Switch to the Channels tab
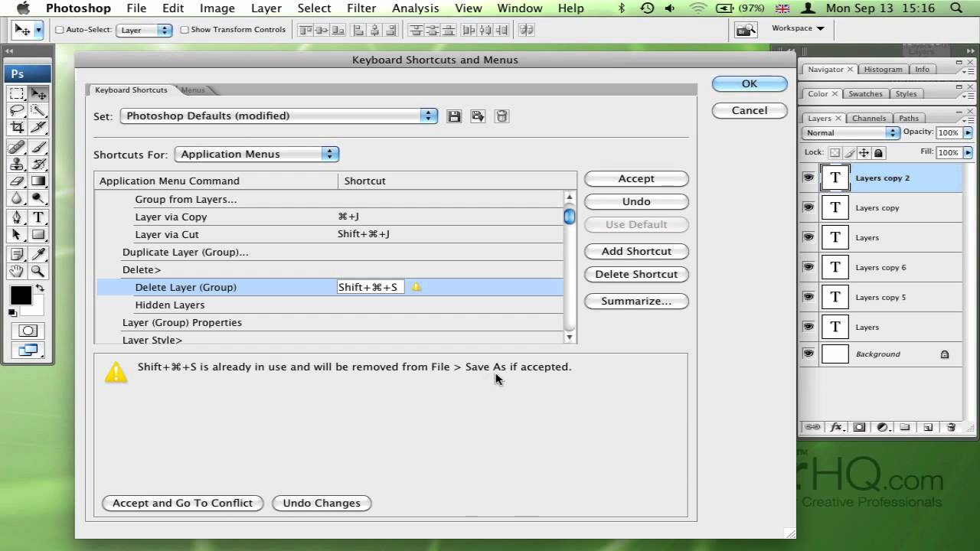980x551 pixels. [869, 119]
